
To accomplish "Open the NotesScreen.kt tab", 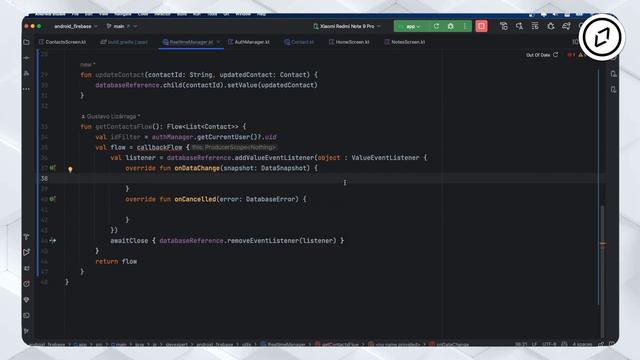I will pyautogui.click(x=405, y=42).
